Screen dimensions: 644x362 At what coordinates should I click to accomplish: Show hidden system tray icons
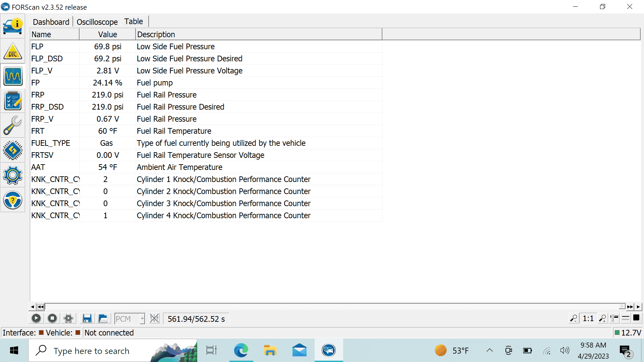coord(490,351)
